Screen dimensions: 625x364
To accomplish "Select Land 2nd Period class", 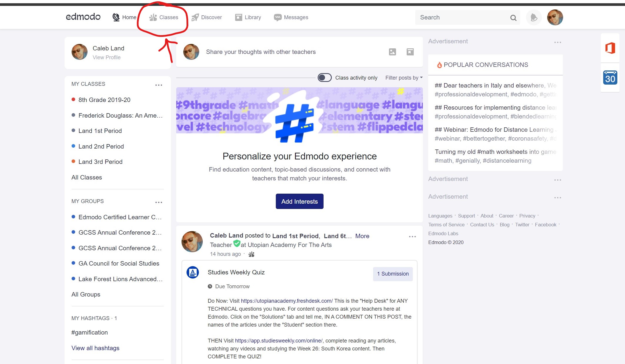I will pyautogui.click(x=101, y=146).
